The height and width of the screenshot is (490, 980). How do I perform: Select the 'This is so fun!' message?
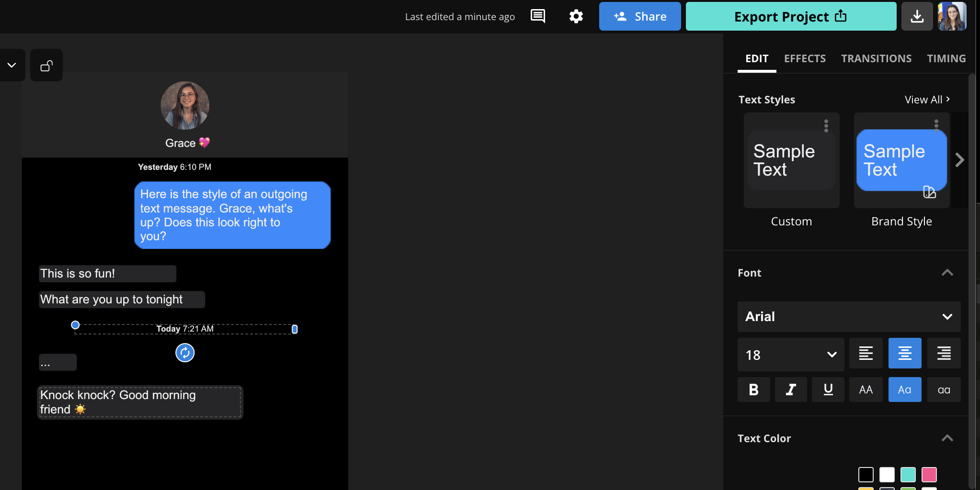pos(108,274)
